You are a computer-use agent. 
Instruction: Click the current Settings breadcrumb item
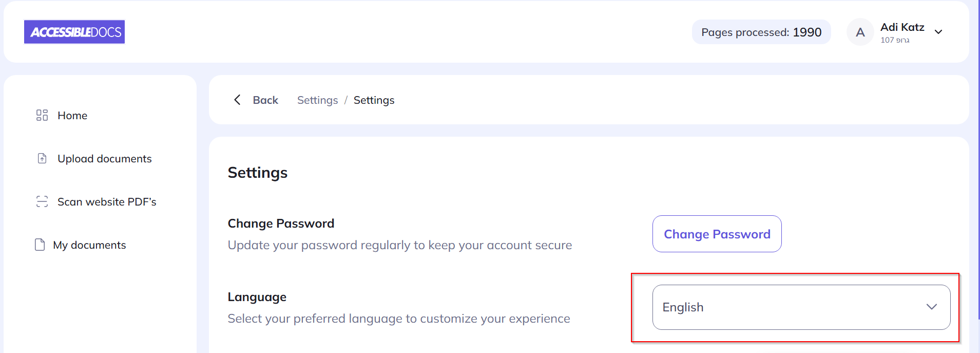(374, 100)
